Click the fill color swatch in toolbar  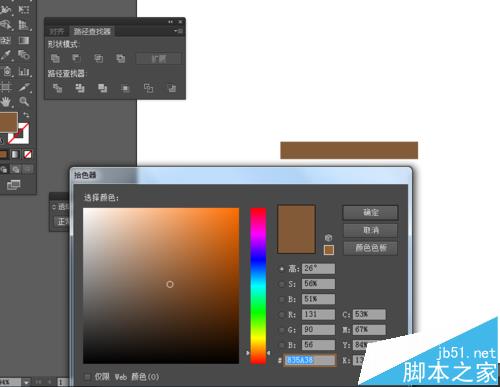tap(8, 122)
